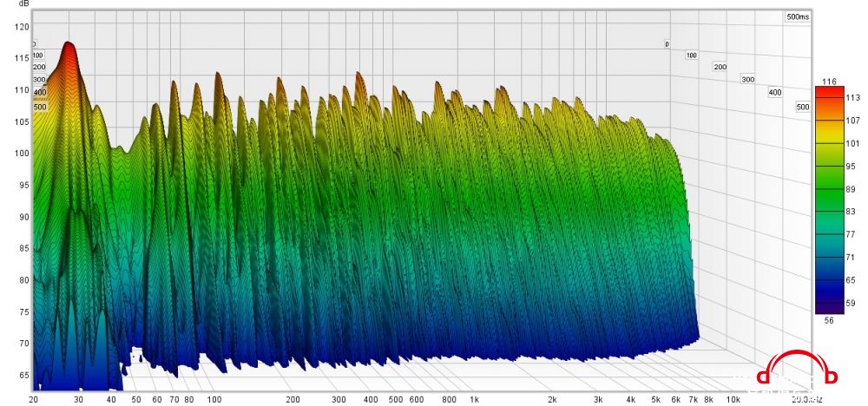
Task: Click the 120 dB vertical axis label
Action: [x=23, y=26]
